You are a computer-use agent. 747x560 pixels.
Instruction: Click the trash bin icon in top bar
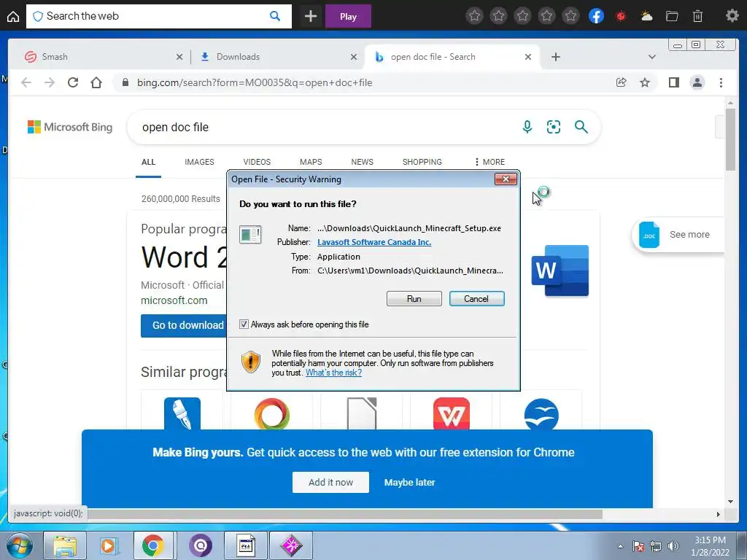[x=697, y=16]
